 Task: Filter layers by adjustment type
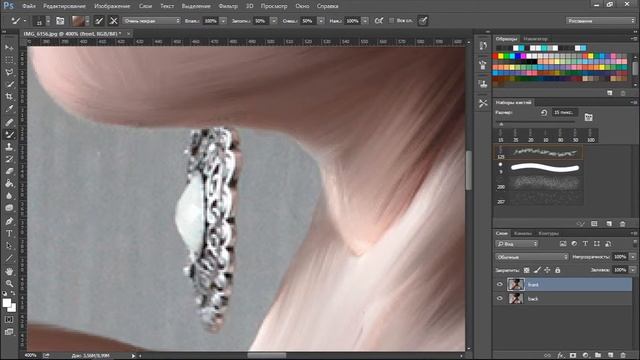click(x=574, y=244)
